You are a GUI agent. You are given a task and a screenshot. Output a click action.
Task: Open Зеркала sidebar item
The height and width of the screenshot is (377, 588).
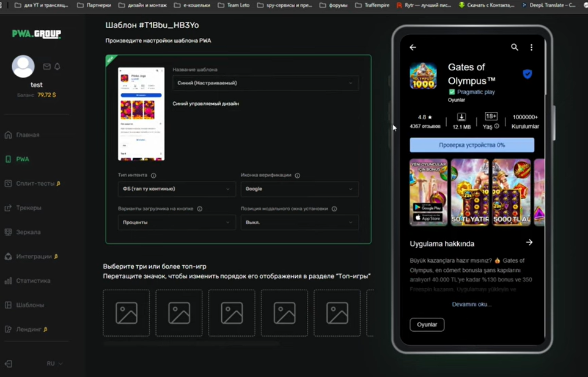(x=23, y=232)
